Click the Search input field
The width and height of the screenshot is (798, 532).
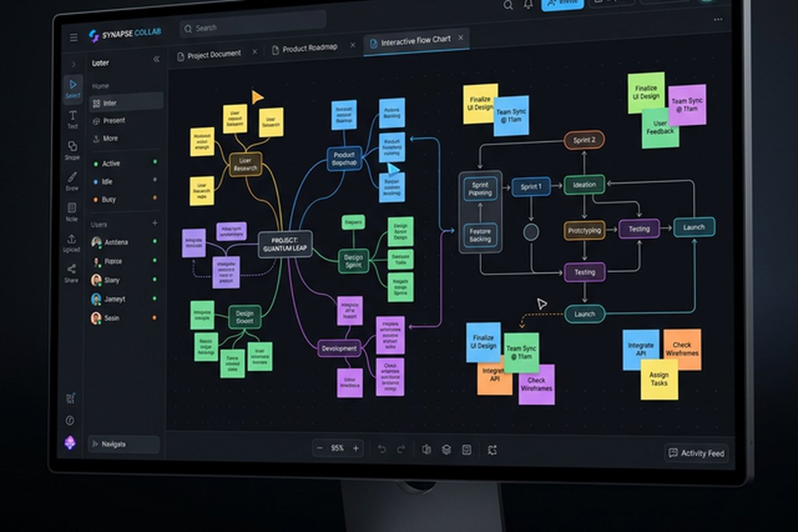(x=252, y=28)
